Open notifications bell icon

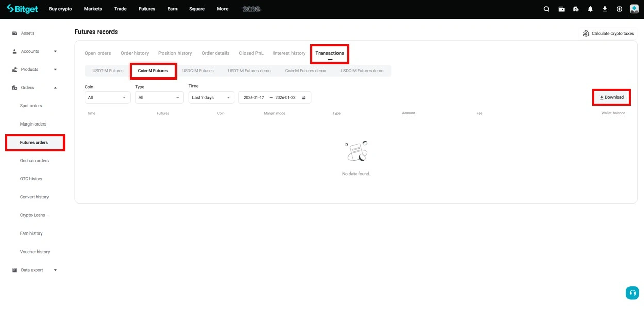tap(590, 9)
